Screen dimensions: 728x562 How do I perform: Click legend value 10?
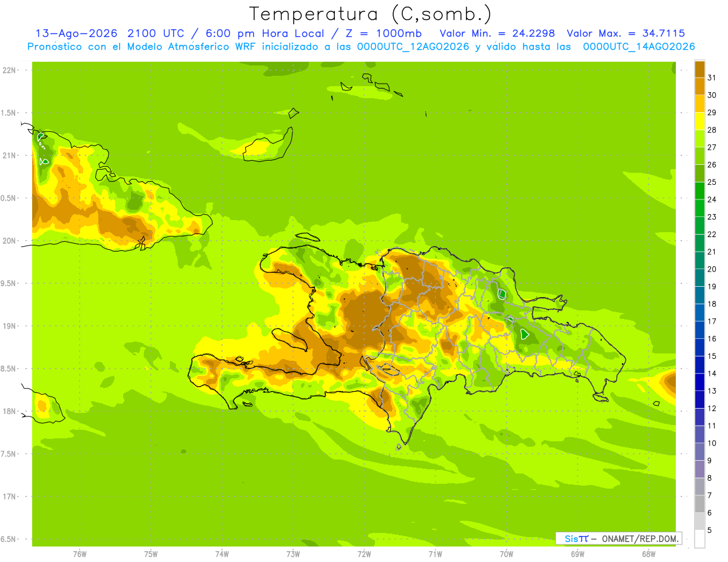tap(712, 443)
